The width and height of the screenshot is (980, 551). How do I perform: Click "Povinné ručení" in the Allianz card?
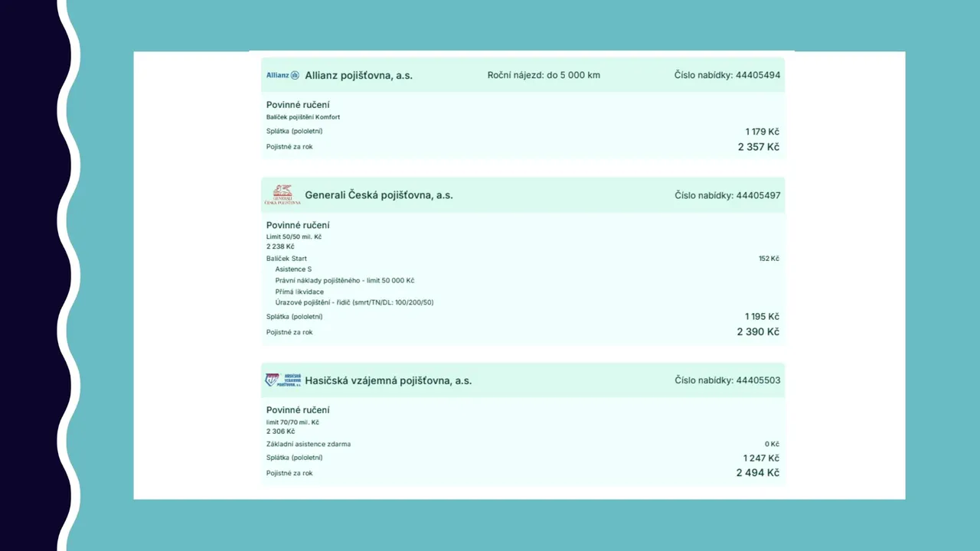point(298,105)
